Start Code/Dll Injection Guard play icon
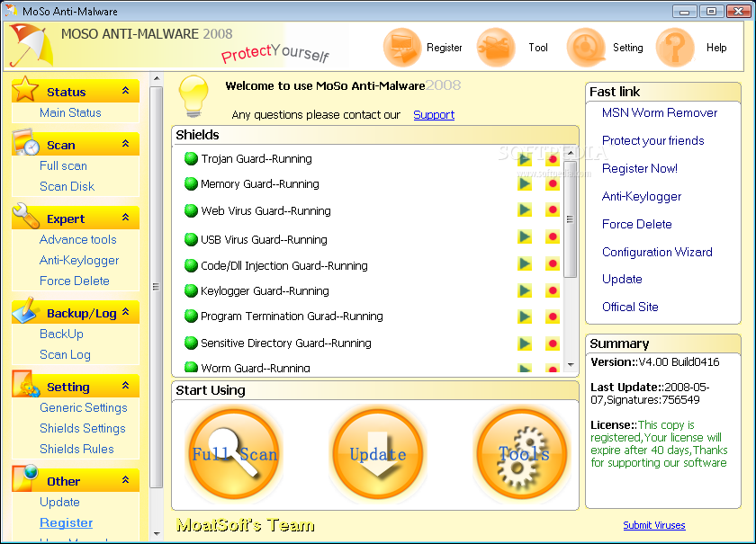This screenshot has height=544, width=756. (x=525, y=263)
